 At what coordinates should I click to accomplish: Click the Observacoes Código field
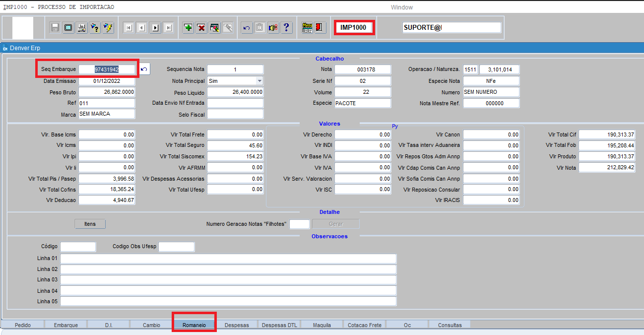[x=78, y=247]
